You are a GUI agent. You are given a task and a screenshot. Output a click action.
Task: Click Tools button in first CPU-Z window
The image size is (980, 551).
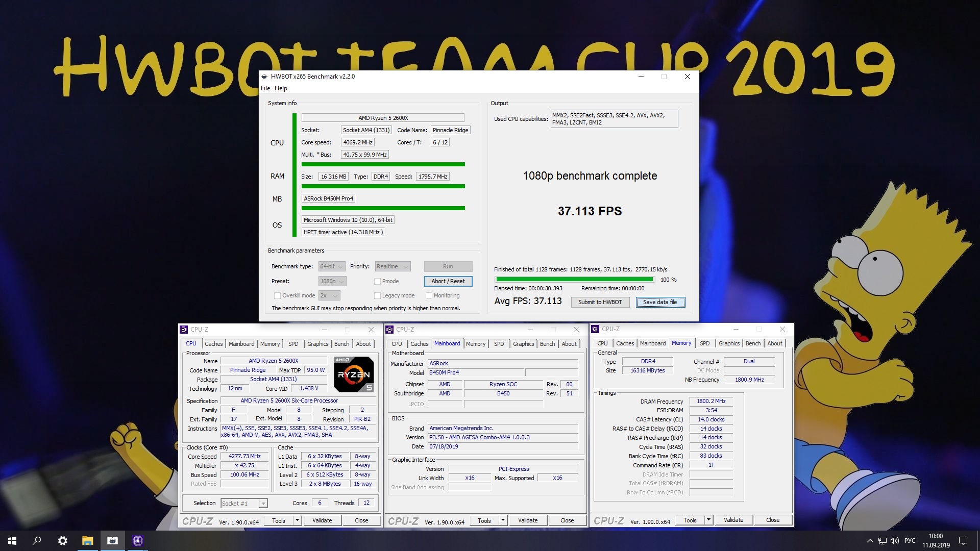279,520
